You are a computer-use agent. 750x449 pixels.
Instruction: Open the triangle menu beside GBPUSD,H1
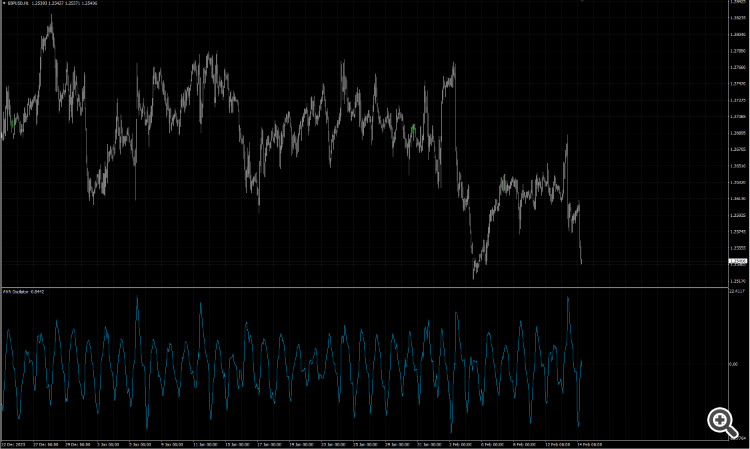(4, 3)
